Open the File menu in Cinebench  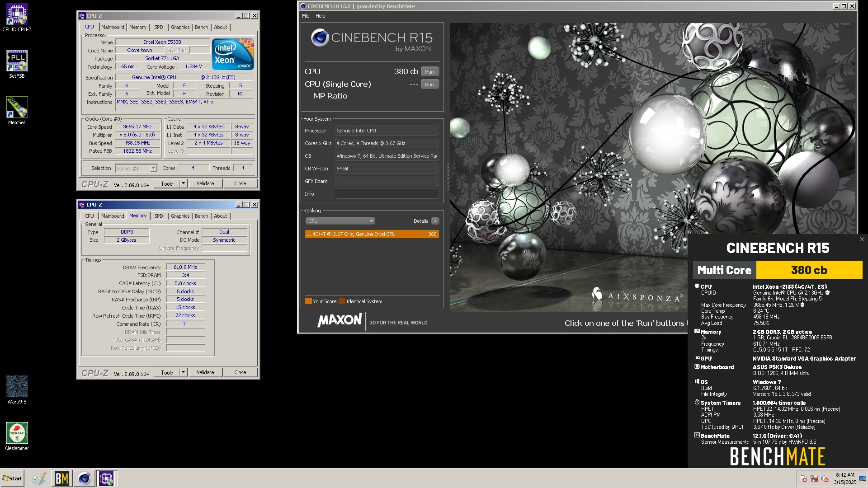click(306, 16)
